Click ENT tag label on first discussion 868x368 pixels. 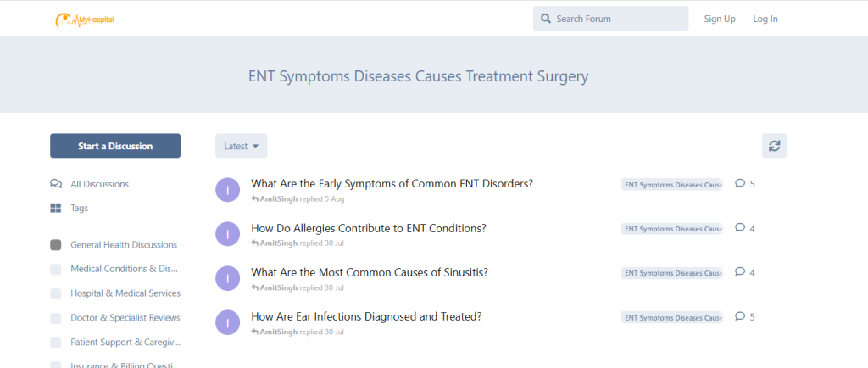(671, 185)
